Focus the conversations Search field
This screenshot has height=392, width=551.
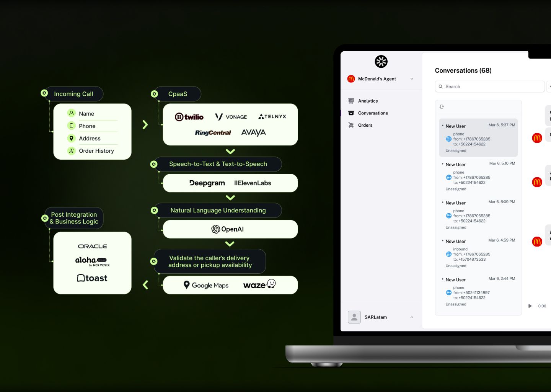click(490, 87)
